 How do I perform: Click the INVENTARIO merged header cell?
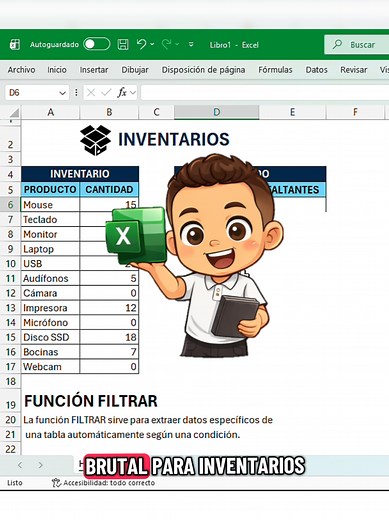(x=80, y=174)
